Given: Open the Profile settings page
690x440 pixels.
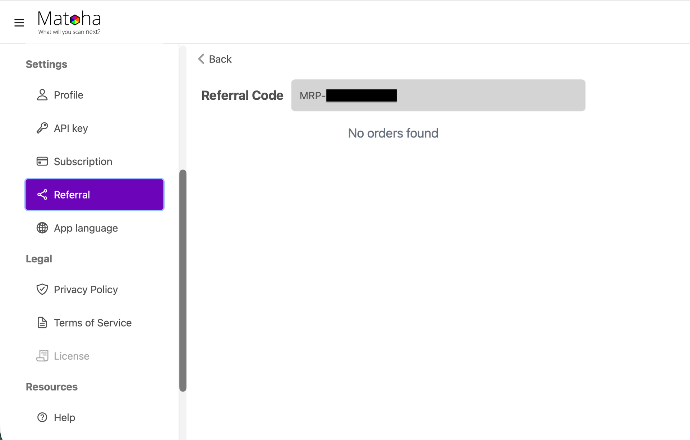Looking at the screenshot, I should coord(69,95).
